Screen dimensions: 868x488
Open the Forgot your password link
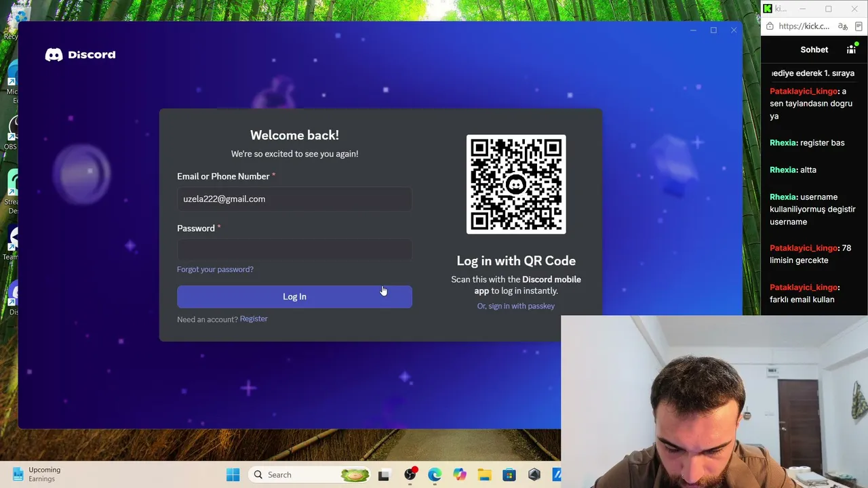[215, 269]
